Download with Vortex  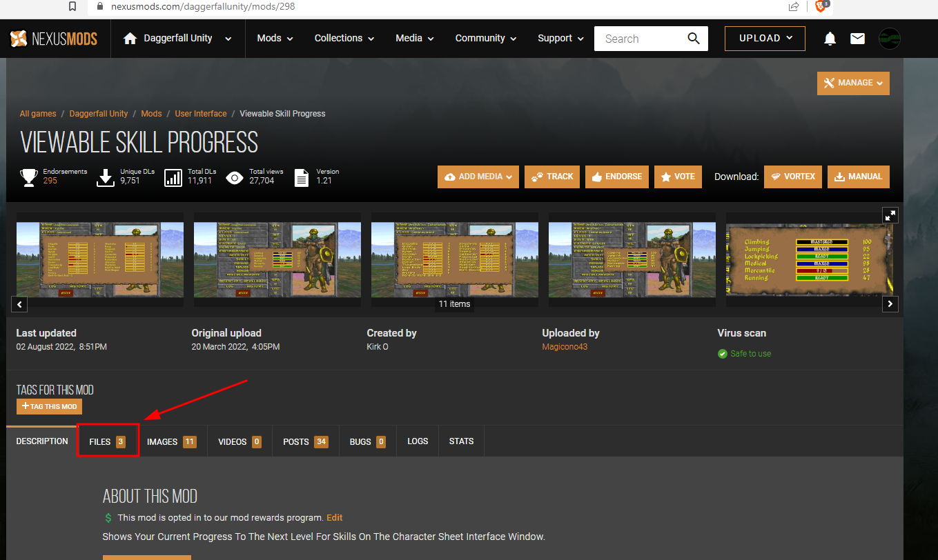pyautogui.click(x=792, y=177)
